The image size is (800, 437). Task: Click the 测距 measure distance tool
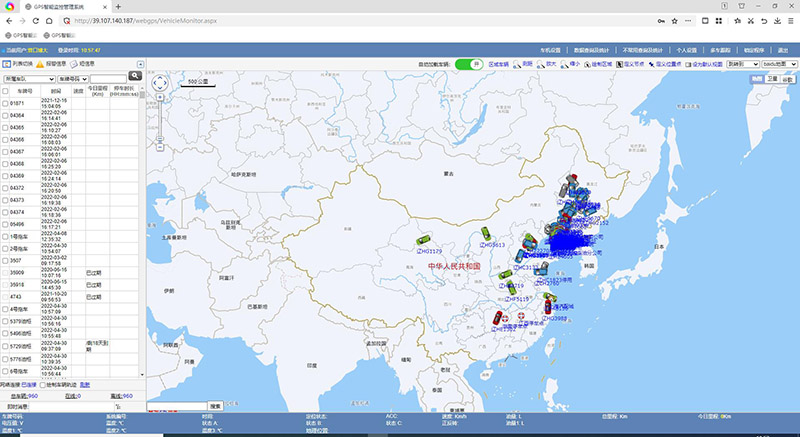(x=520, y=63)
